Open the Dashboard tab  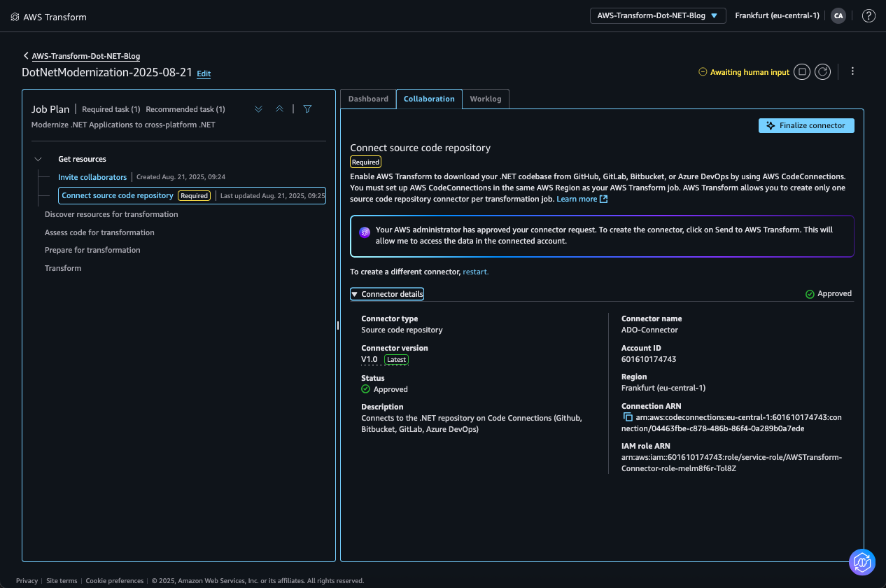pos(368,99)
